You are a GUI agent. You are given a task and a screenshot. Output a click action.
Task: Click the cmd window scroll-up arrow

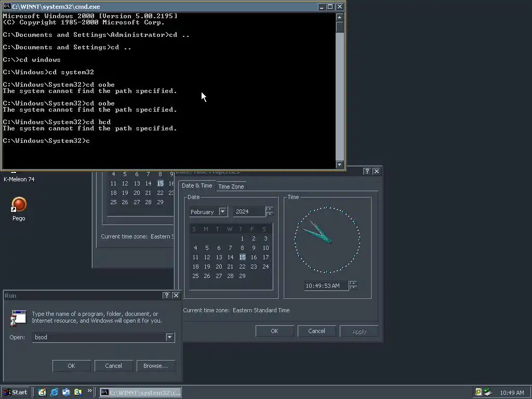click(x=339, y=17)
